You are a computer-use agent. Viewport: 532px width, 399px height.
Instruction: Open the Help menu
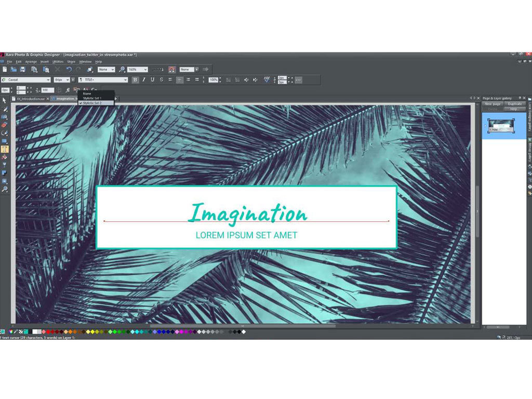click(x=99, y=62)
